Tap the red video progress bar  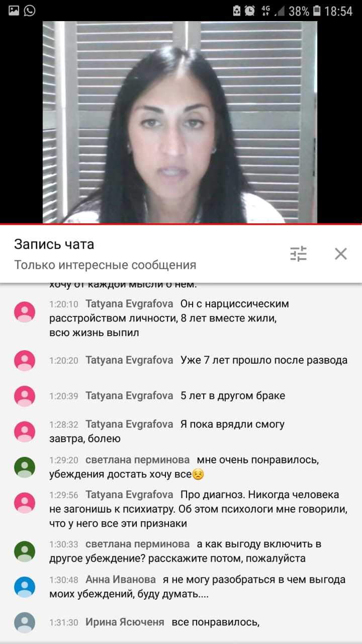[x=181, y=224]
